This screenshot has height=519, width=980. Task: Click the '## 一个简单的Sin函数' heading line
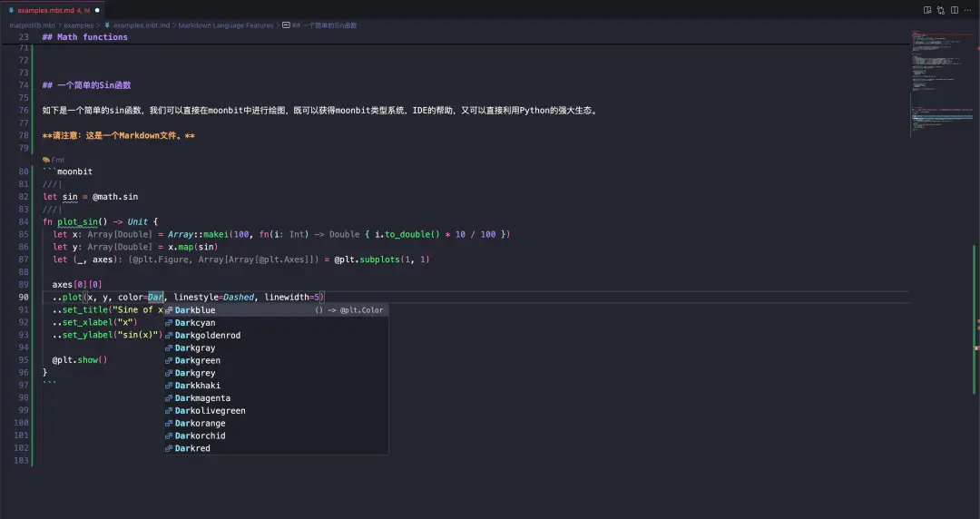coord(86,85)
